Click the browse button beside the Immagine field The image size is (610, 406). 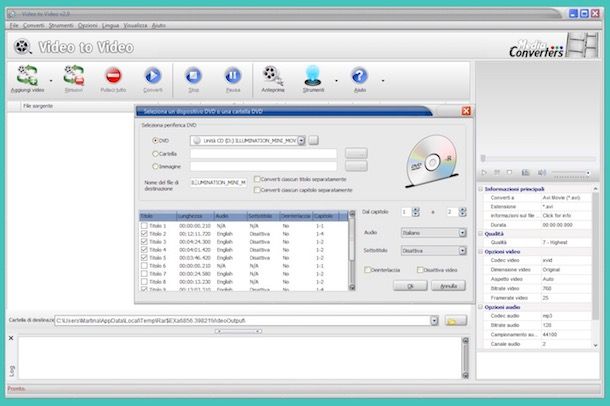tap(356, 166)
